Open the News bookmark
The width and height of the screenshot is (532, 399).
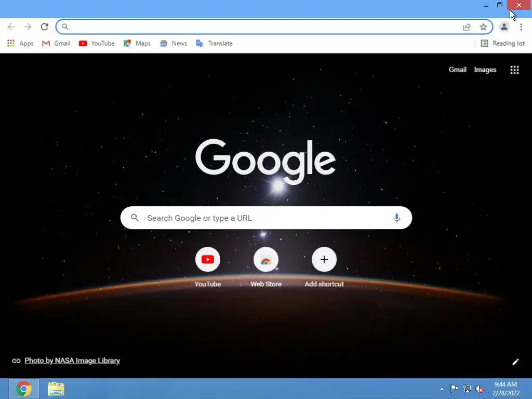point(174,44)
